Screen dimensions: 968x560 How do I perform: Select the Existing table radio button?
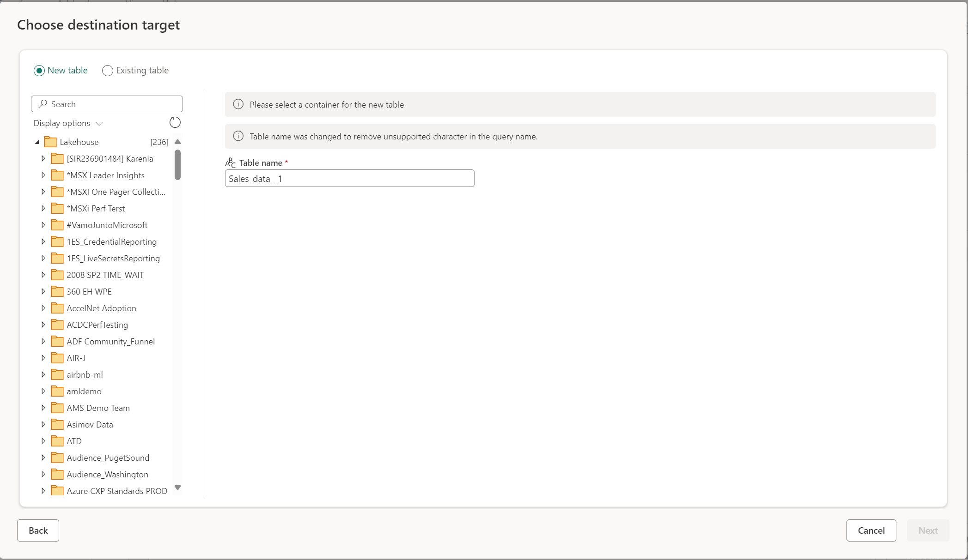107,70
